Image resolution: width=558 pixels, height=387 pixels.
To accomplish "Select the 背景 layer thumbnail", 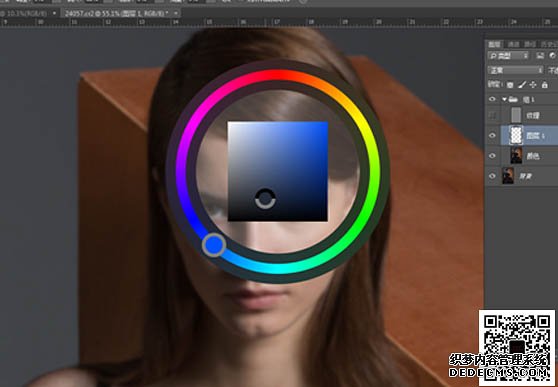I will click(508, 176).
